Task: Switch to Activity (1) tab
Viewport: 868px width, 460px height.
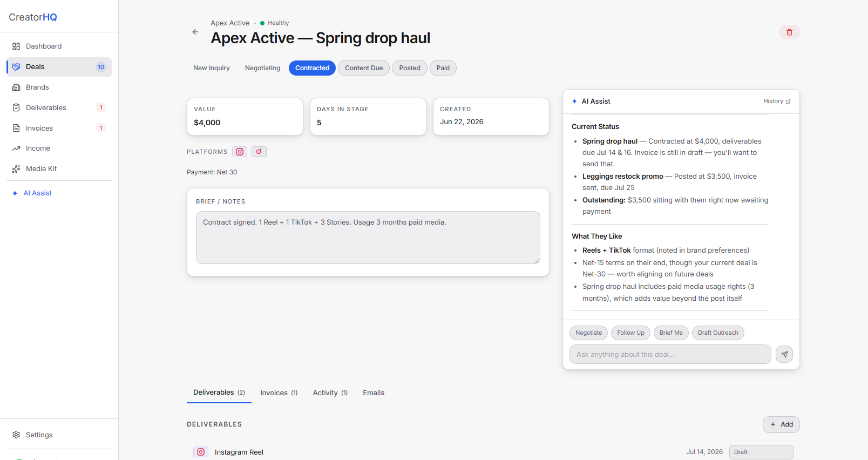Action: [x=330, y=393]
